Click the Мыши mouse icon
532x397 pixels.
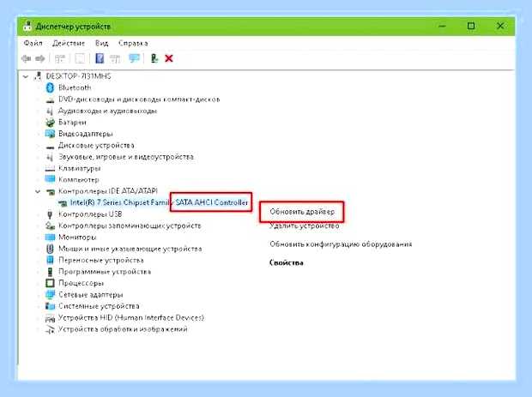pos(50,249)
